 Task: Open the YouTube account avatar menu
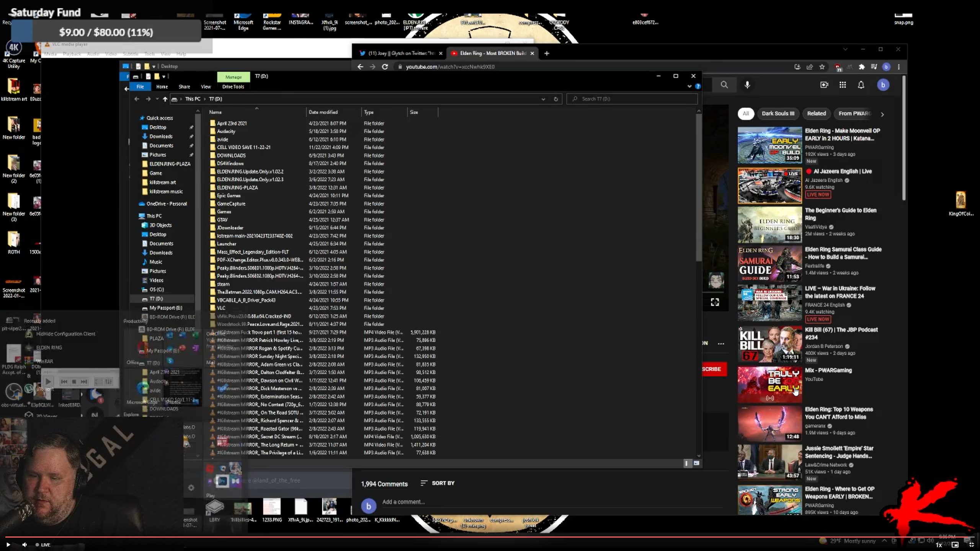pos(883,85)
